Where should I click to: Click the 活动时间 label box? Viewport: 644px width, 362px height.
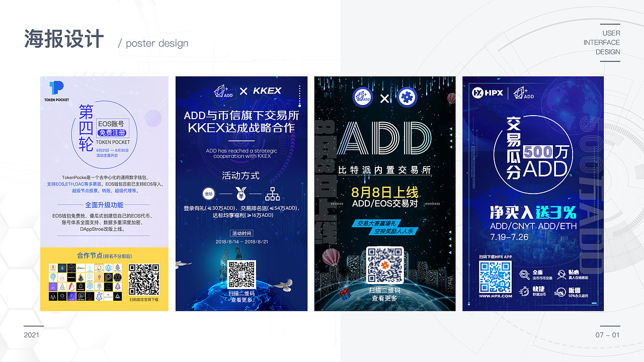click(242, 233)
